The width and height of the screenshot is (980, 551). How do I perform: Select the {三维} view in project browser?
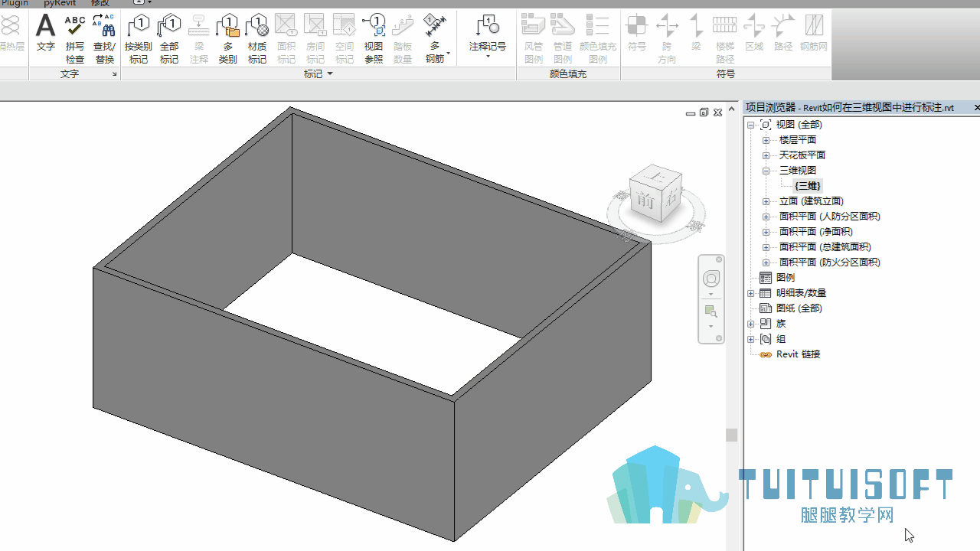click(808, 186)
